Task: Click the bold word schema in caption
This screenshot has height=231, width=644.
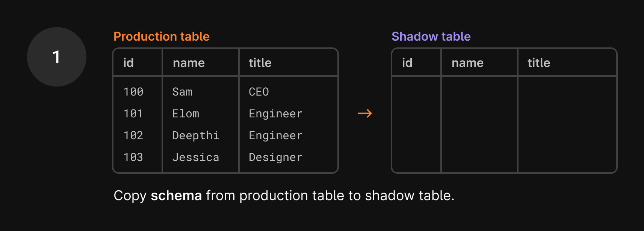Action: 176,196
